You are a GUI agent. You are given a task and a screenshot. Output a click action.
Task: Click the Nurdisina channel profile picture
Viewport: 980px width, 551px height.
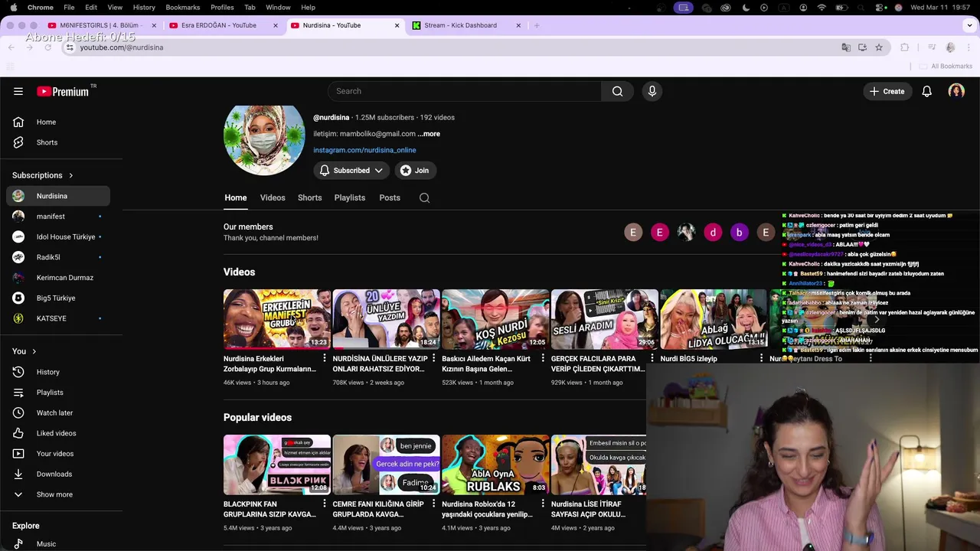264,140
